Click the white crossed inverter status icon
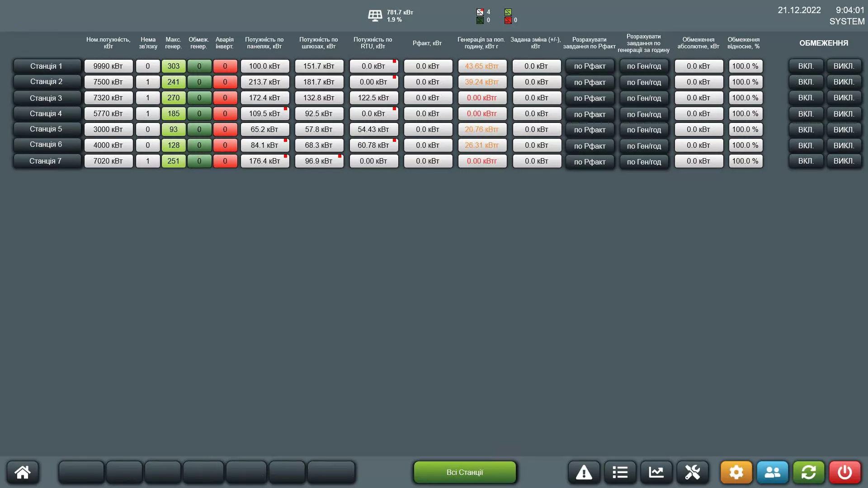The image size is (868, 488). [480, 12]
